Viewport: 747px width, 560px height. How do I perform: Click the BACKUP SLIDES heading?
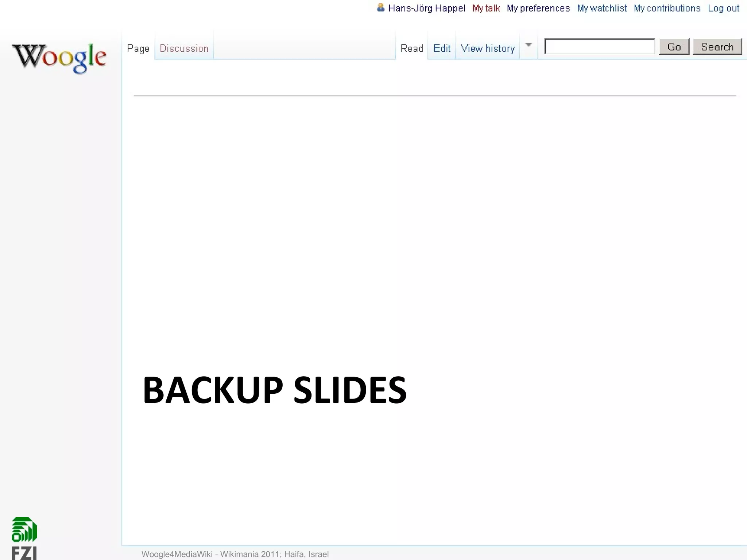point(275,390)
